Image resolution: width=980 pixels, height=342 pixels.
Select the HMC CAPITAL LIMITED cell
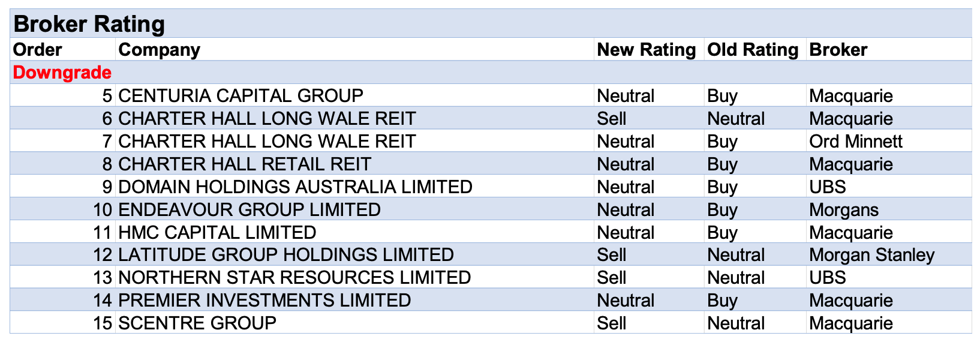[x=217, y=232]
